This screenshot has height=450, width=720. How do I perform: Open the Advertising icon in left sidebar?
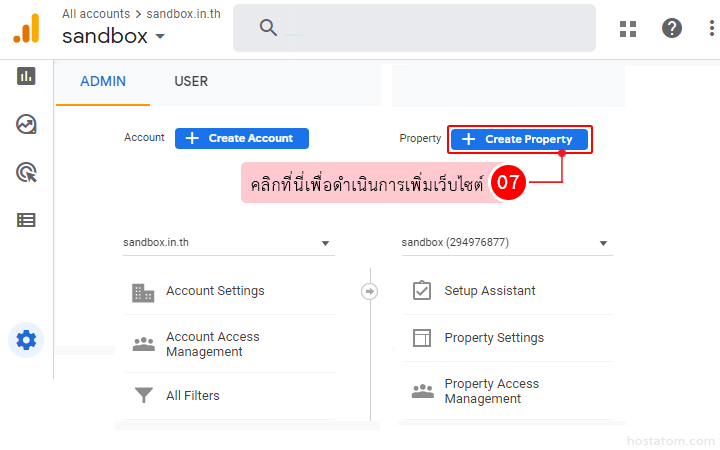(26, 172)
